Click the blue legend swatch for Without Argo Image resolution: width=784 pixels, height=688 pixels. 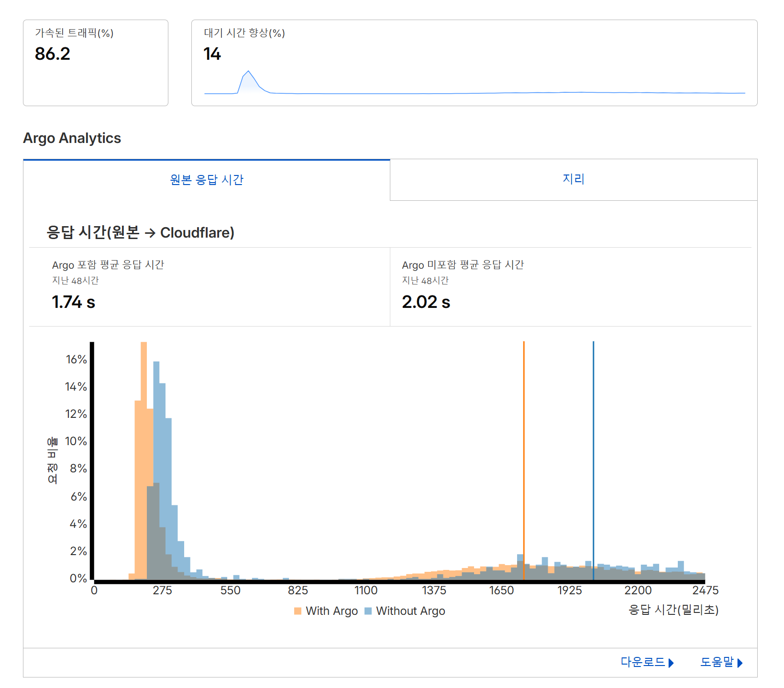coord(368,611)
